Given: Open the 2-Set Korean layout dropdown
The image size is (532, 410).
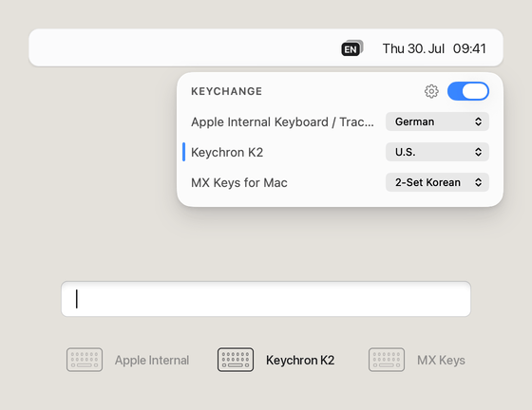Looking at the screenshot, I should 437,182.
